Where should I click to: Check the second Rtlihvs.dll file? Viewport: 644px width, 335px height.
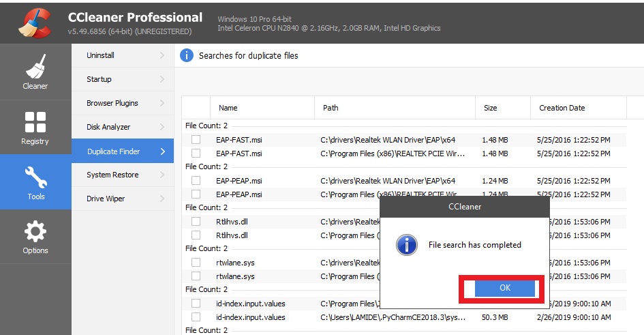pos(196,235)
